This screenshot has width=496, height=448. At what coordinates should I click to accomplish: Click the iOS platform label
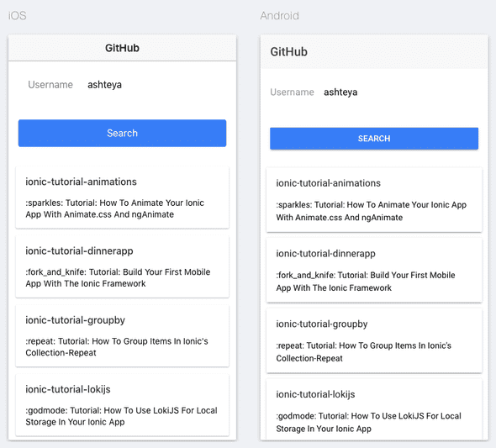point(17,15)
